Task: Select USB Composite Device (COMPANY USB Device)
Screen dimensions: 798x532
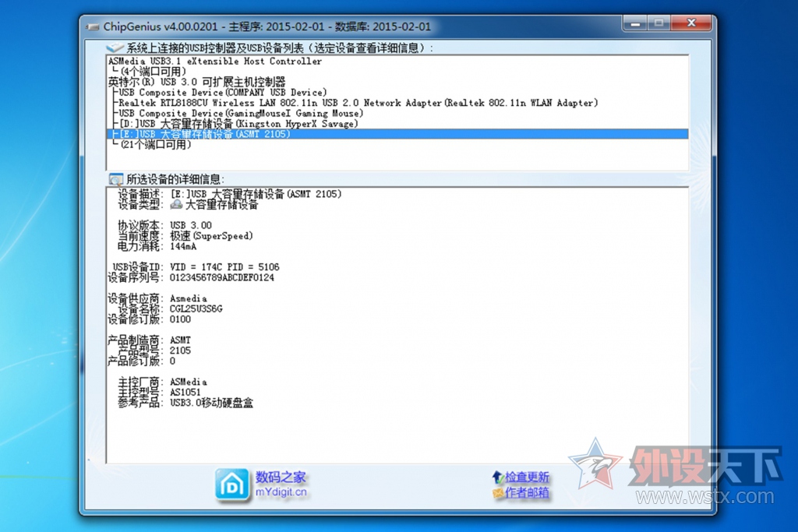Action: coord(222,93)
